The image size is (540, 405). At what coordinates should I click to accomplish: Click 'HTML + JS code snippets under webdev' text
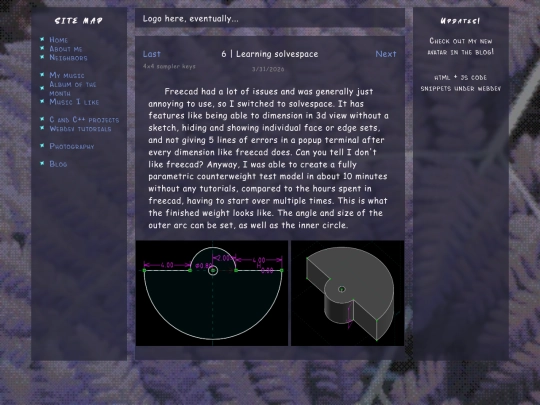click(x=461, y=83)
